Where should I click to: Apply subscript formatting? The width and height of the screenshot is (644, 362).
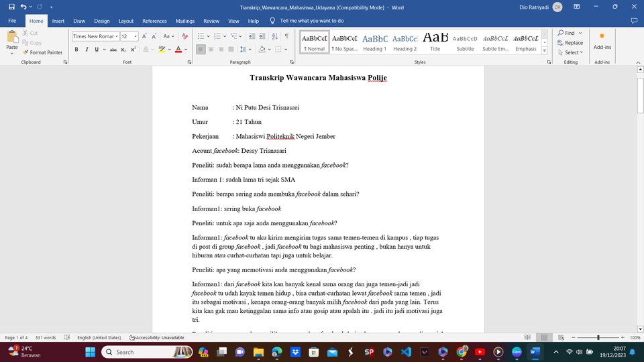123,50
